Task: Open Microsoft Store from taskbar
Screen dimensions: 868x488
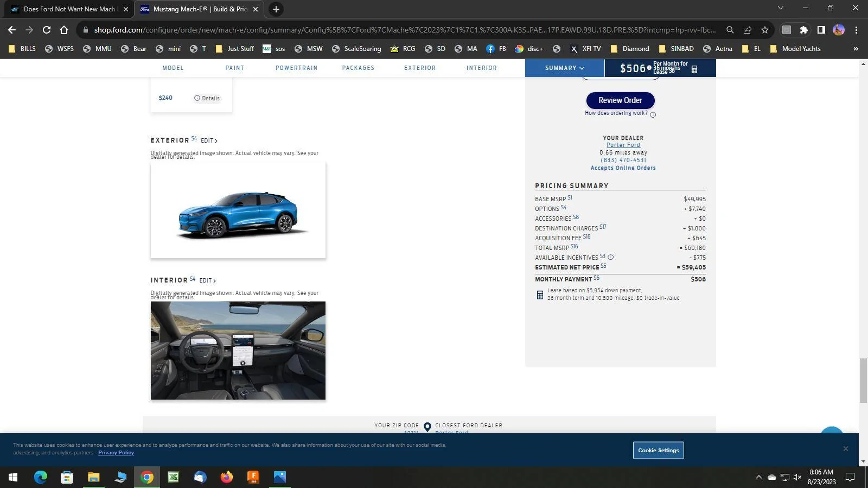Action: pyautogui.click(x=67, y=477)
